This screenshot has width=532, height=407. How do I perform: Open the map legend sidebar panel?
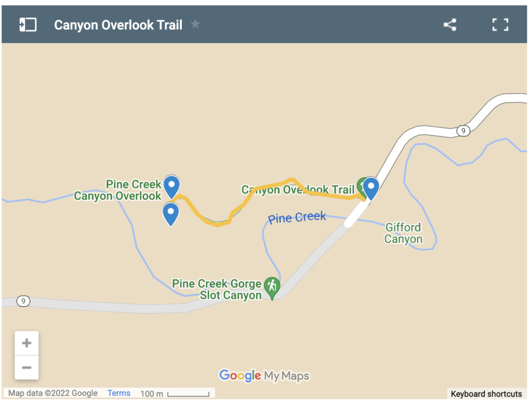[28, 25]
